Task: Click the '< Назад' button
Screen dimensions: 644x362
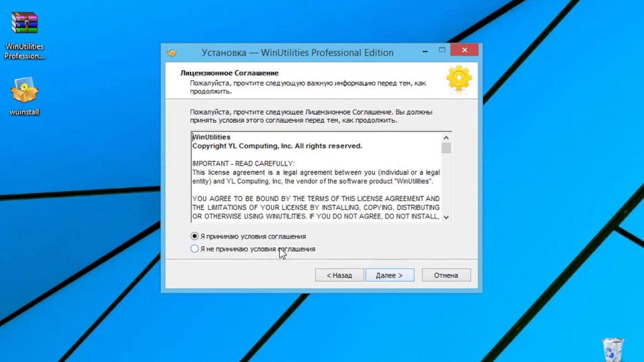Action: click(x=339, y=275)
